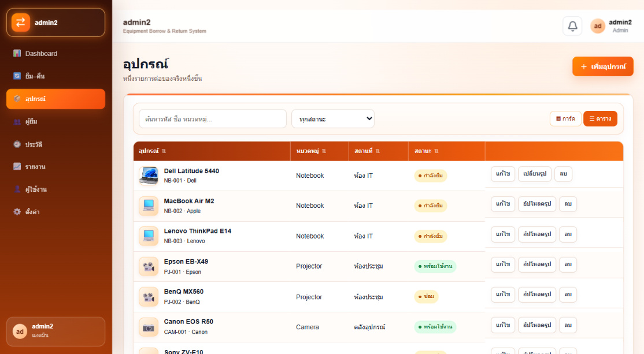Open the ทุกสถานะ status filter dropdown
This screenshot has width=644, height=354.
[333, 119]
